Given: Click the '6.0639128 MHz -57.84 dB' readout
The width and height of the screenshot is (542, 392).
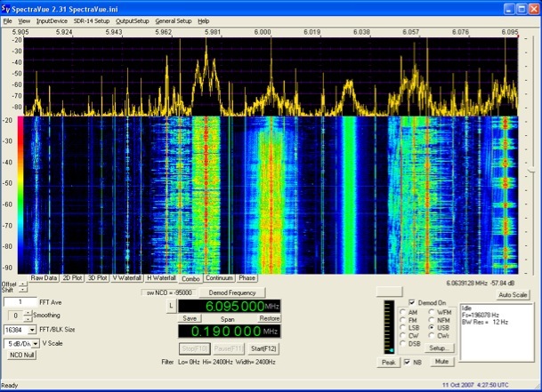Looking at the screenshot, I should tap(480, 284).
